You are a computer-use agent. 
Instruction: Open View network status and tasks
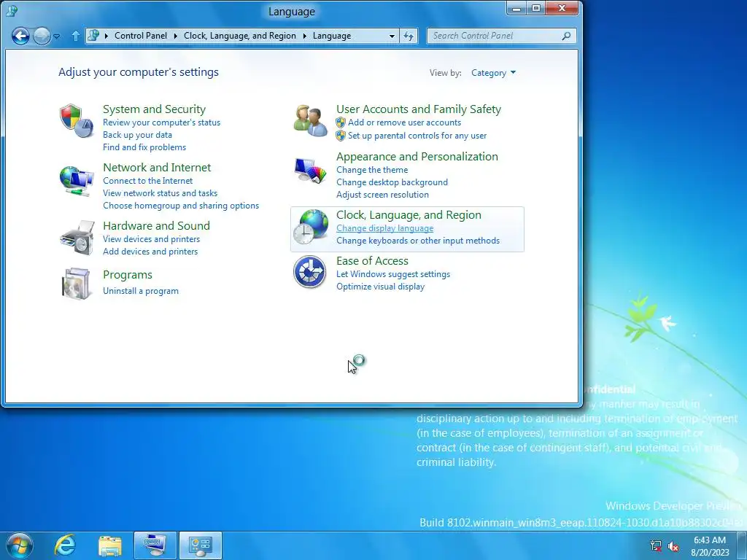[160, 193]
